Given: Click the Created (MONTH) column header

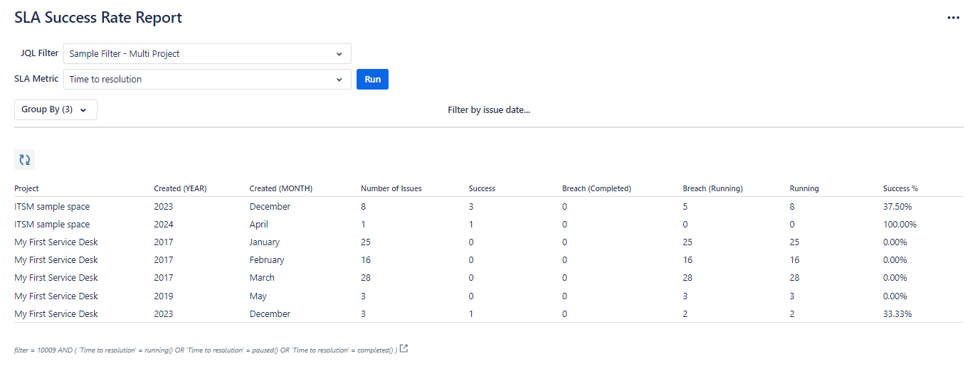Looking at the screenshot, I should (x=280, y=188).
